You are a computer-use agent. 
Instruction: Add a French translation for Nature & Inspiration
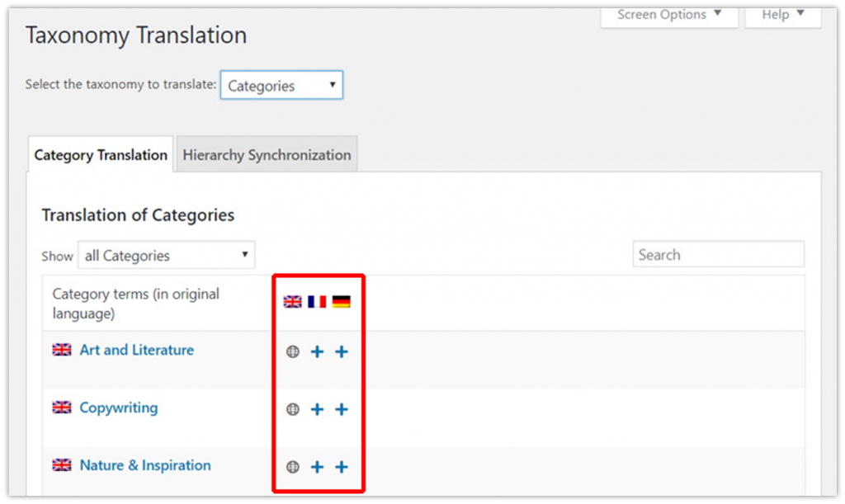point(317,467)
